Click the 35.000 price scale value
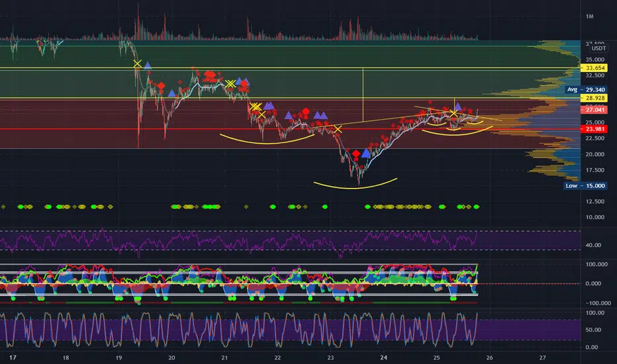This screenshot has width=617, height=364. [x=595, y=60]
